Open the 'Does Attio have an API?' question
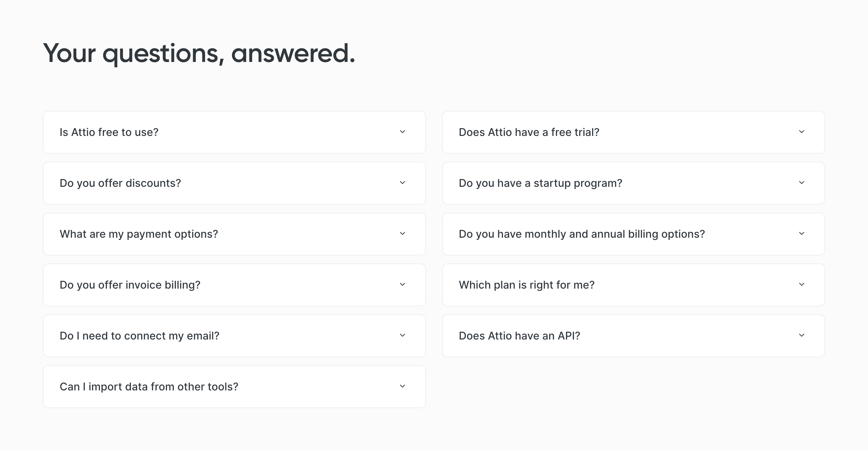The width and height of the screenshot is (868, 451). 633,335
